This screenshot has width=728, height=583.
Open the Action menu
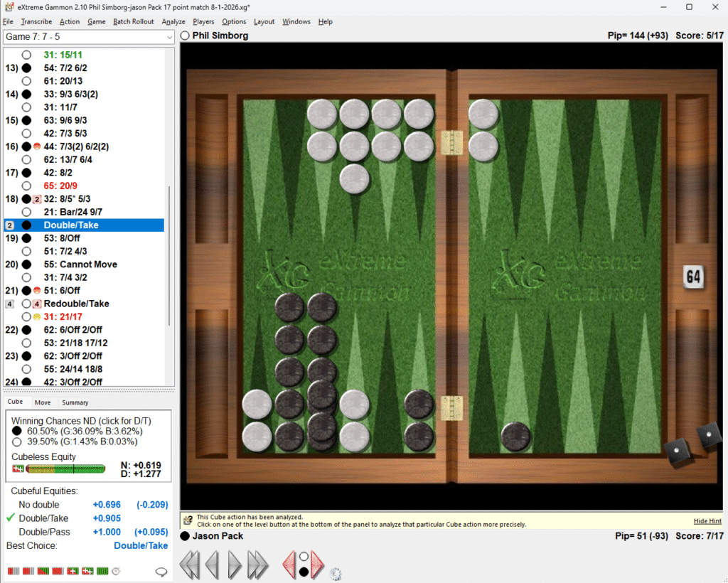69,21
